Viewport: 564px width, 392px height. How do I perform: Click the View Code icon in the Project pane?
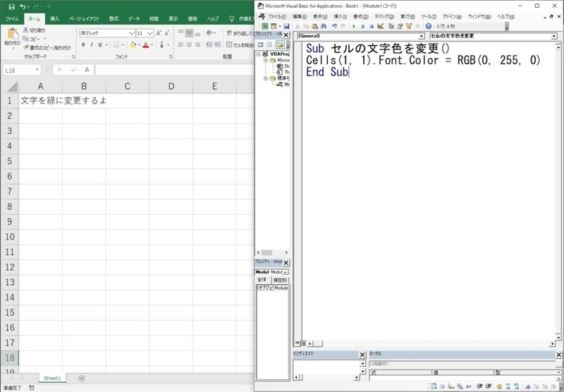click(x=260, y=44)
